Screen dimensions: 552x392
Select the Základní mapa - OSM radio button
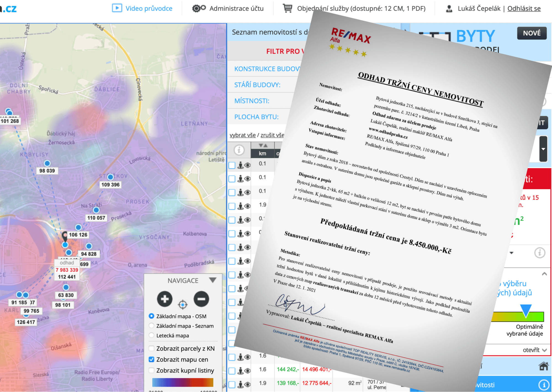click(x=151, y=316)
